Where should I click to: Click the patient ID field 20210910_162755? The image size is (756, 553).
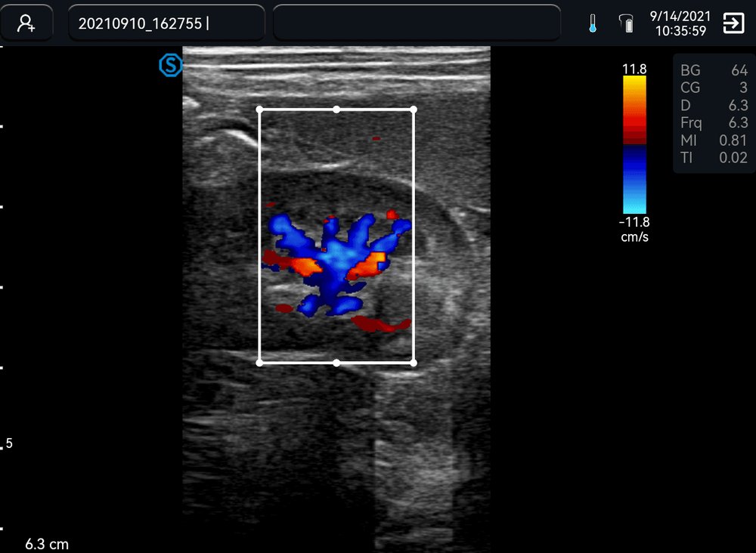tap(166, 23)
